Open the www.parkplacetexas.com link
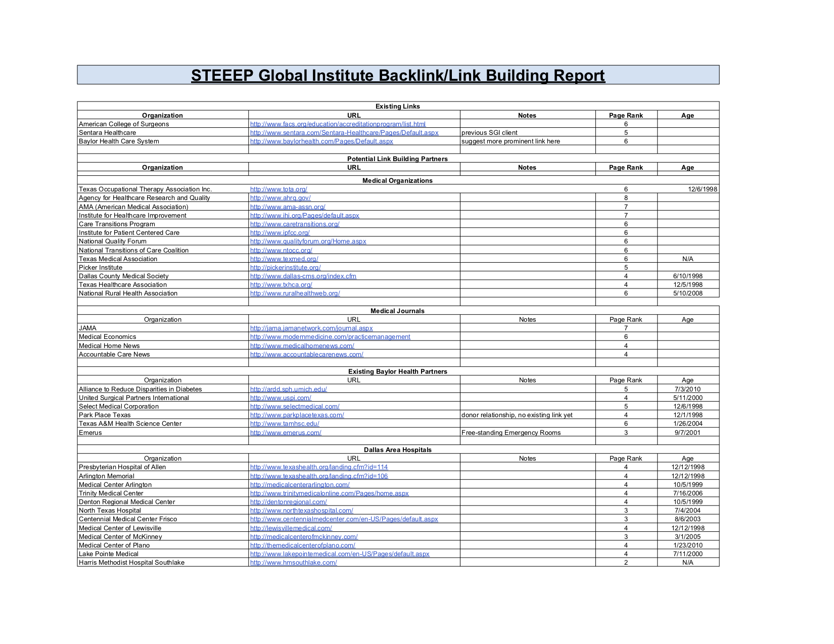 tap(297, 415)
